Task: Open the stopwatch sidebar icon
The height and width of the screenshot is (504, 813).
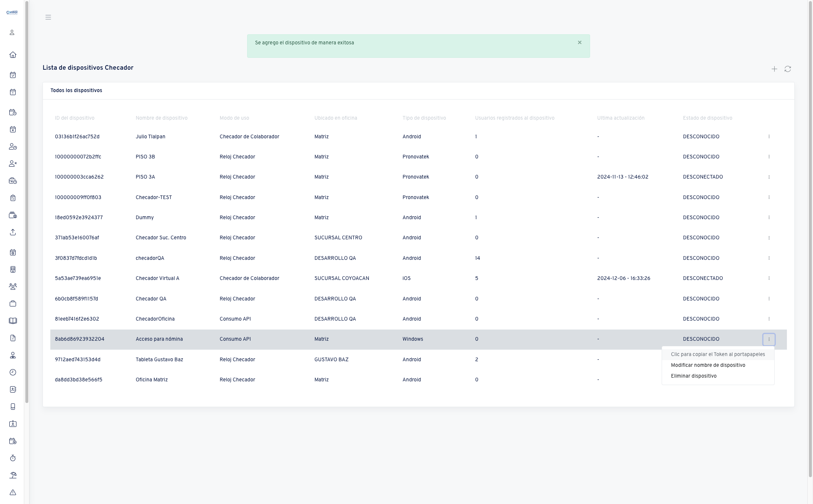Action: click(13, 458)
